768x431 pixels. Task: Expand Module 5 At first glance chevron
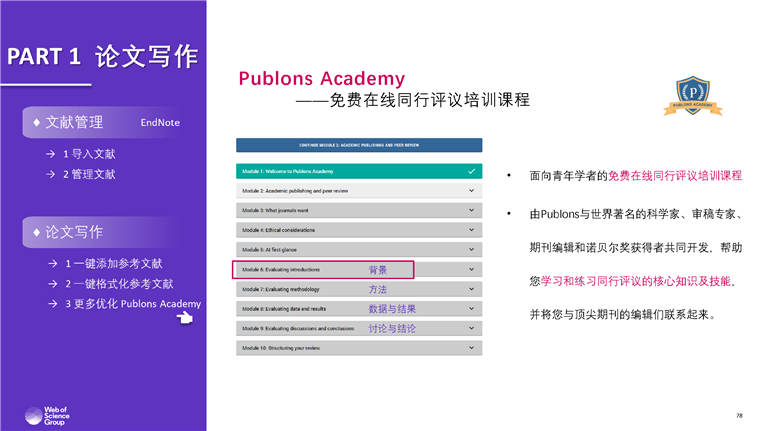point(471,249)
